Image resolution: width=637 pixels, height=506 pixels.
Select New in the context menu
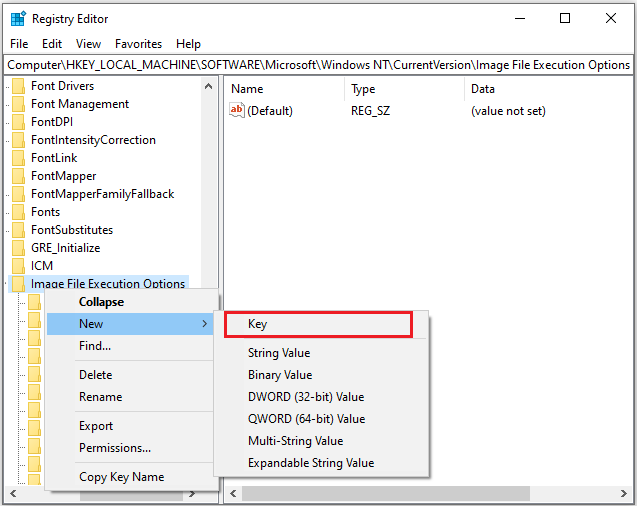point(130,324)
